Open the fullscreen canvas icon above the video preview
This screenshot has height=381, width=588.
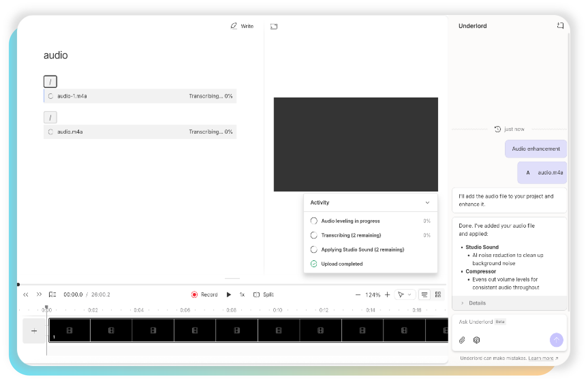pos(274,26)
